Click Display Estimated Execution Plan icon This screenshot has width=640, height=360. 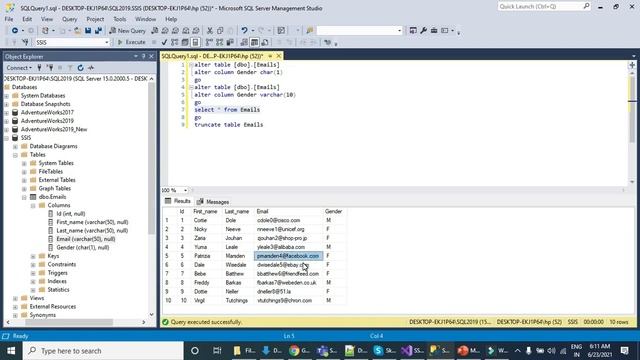tap(175, 42)
